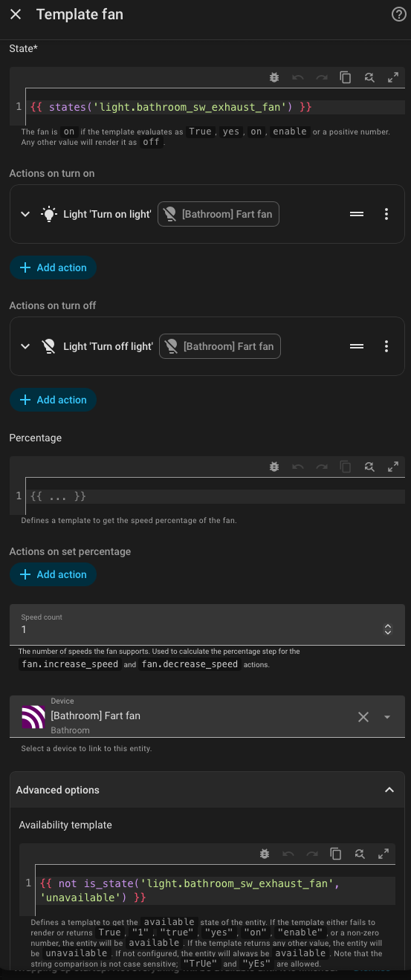This screenshot has width=411, height=980.
Task: Clear the selected '[Bathroom] Fart fan' device
Action: click(x=363, y=717)
